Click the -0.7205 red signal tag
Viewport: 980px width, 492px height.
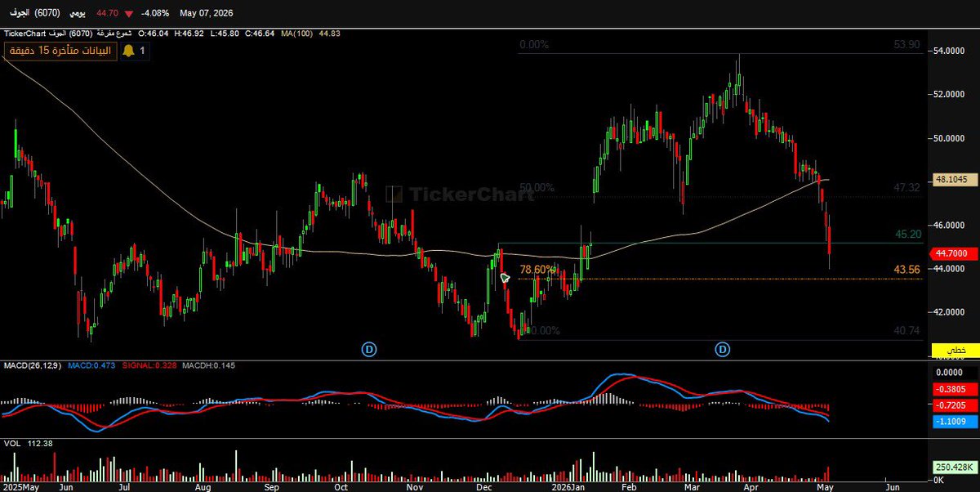[955, 405]
